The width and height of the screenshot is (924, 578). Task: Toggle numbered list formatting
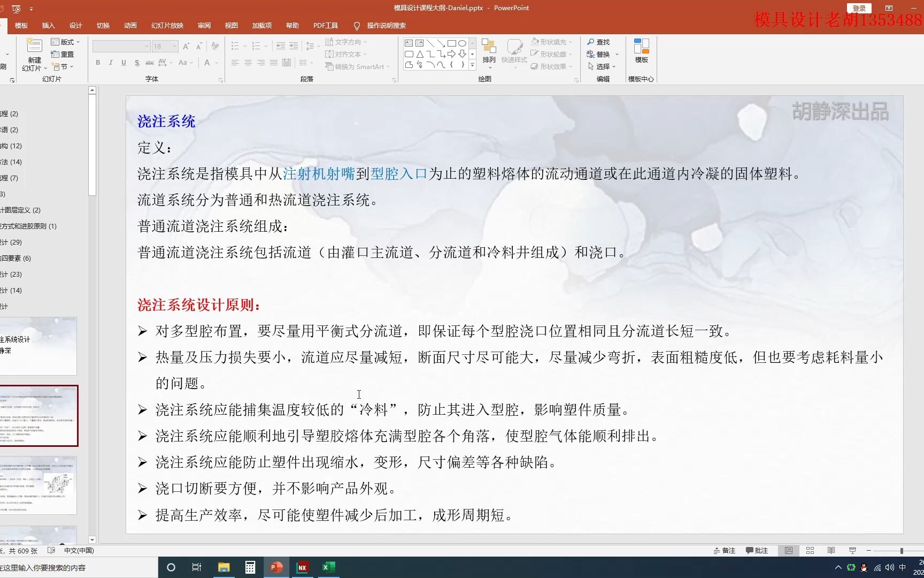click(x=257, y=46)
